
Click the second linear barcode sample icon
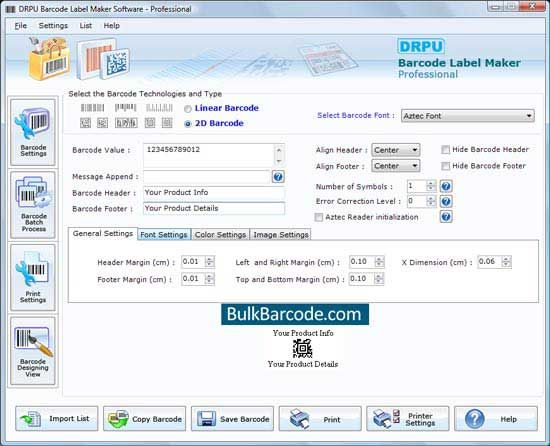[x=126, y=108]
